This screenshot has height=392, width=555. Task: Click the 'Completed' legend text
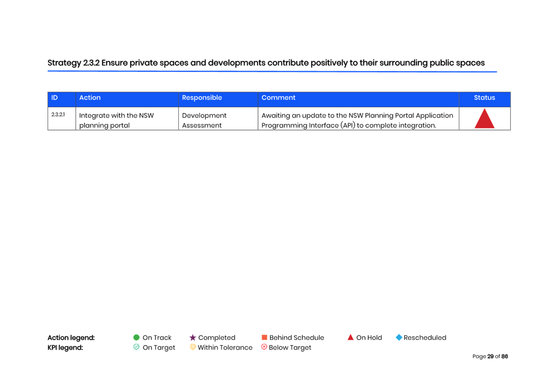[217, 338]
